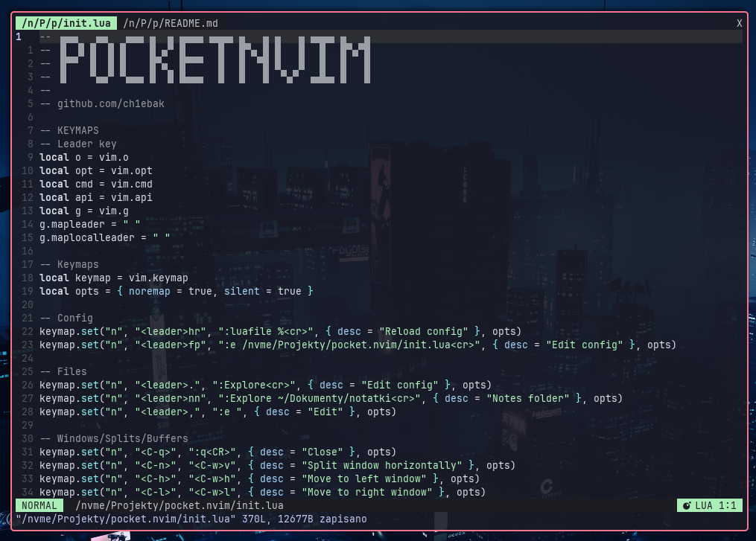This screenshot has width=756, height=541.
Task: Click the <leader>fp mapping string
Action: tap(171, 345)
